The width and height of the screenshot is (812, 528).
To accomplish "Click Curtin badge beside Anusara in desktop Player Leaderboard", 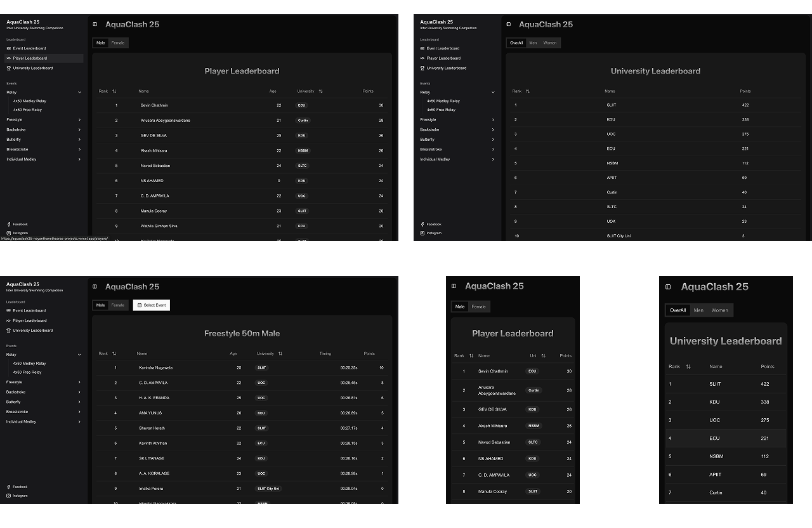I will click(x=303, y=121).
